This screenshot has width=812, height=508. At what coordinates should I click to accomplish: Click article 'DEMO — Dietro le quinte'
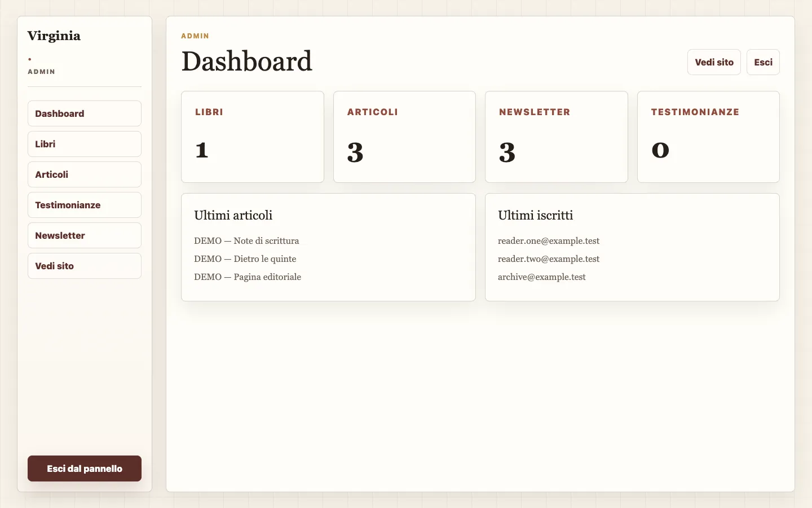tap(245, 259)
